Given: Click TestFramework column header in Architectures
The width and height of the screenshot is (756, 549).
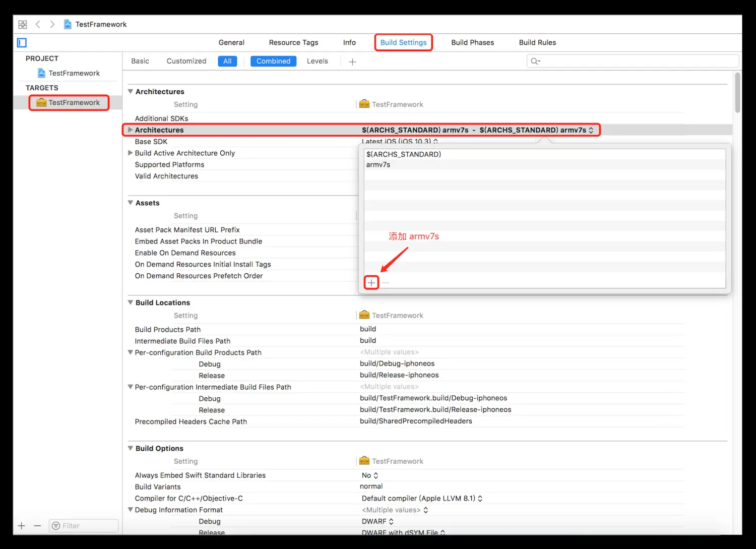Looking at the screenshot, I should pos(392,104).
